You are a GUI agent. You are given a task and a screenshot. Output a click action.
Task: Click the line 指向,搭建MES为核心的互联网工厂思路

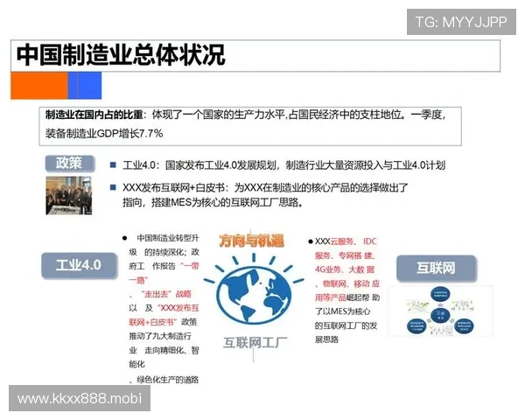[213, 203]
